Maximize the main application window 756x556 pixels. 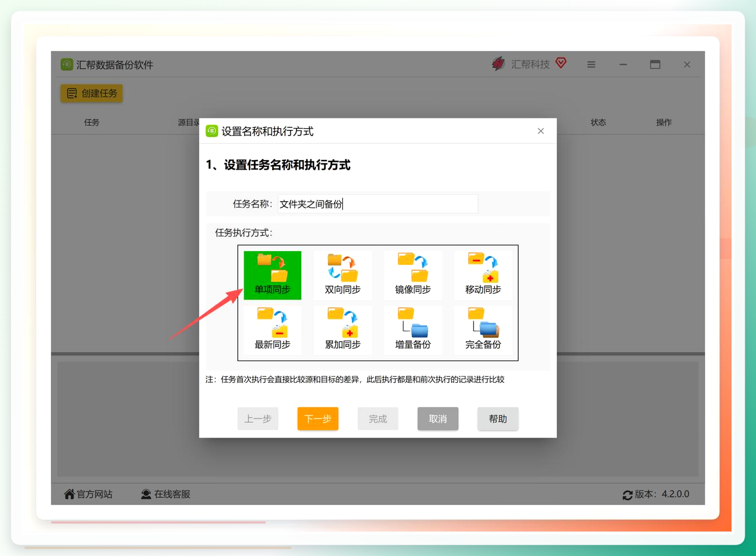click(655, 64)
